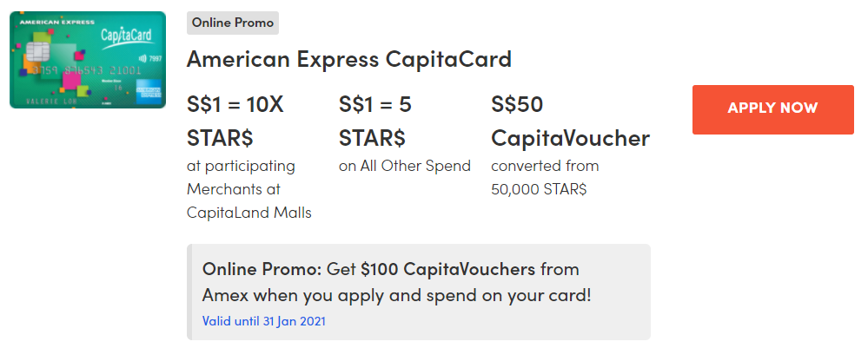Click the bold 'Online Promo:' label in the grey box

(x=250, y=269)
